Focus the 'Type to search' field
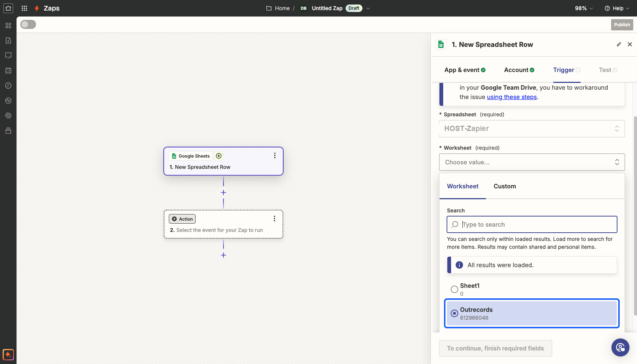 click(532, 224)
